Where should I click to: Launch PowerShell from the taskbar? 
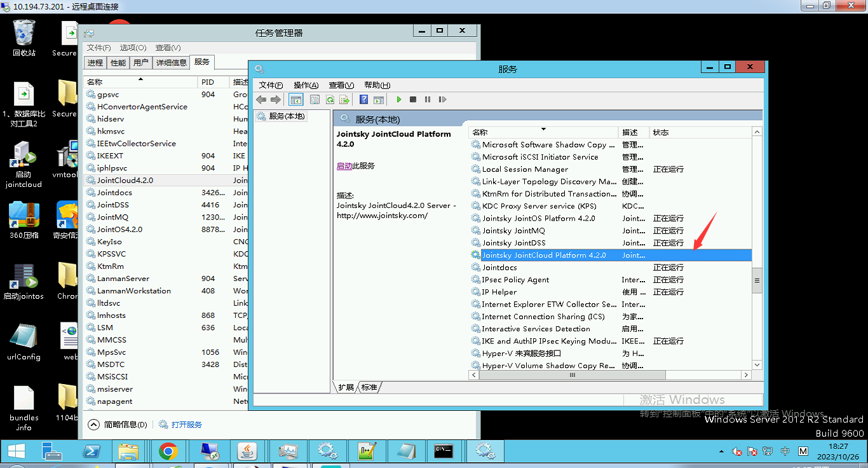(91, 451)
